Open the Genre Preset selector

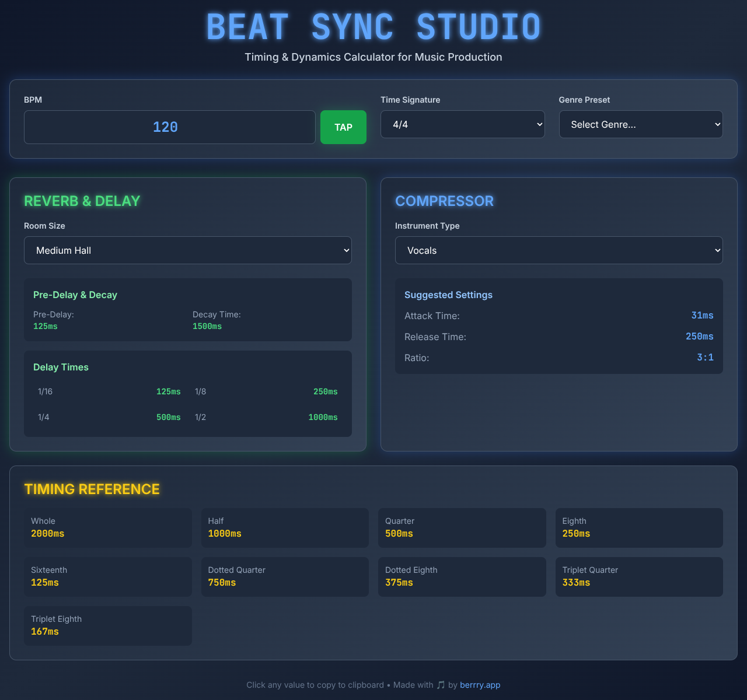click(x=640, y=124)
